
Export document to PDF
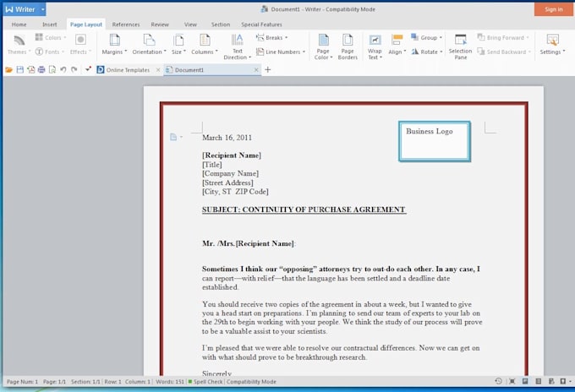(30, 69)
